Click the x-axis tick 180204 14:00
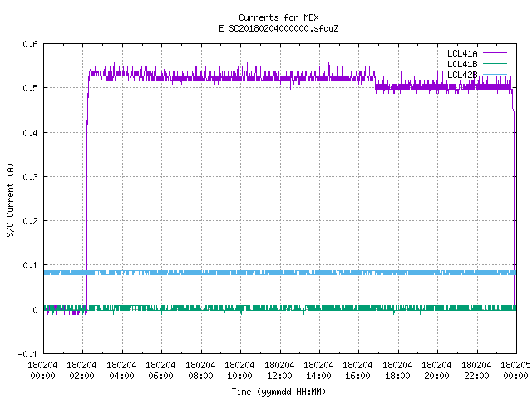Screen dimensions: 532x399 pyautogui.click(x=318, y=370)
